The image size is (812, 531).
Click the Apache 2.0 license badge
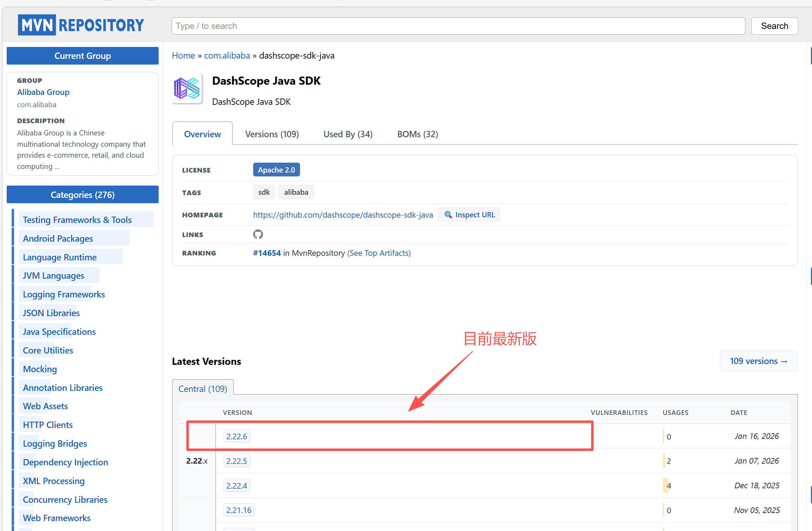click(x=276, y=170)
